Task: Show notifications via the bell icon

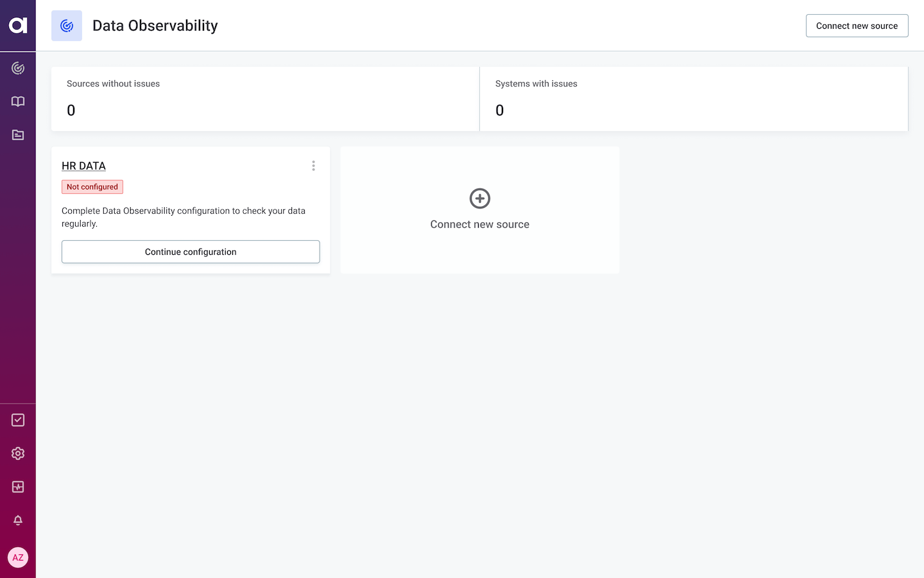Action: click(x=18, y=520)
